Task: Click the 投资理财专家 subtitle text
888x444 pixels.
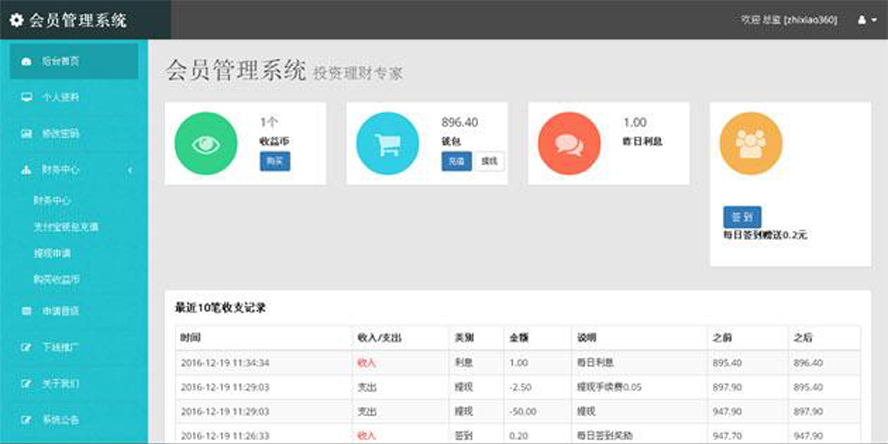Action: 358,74
